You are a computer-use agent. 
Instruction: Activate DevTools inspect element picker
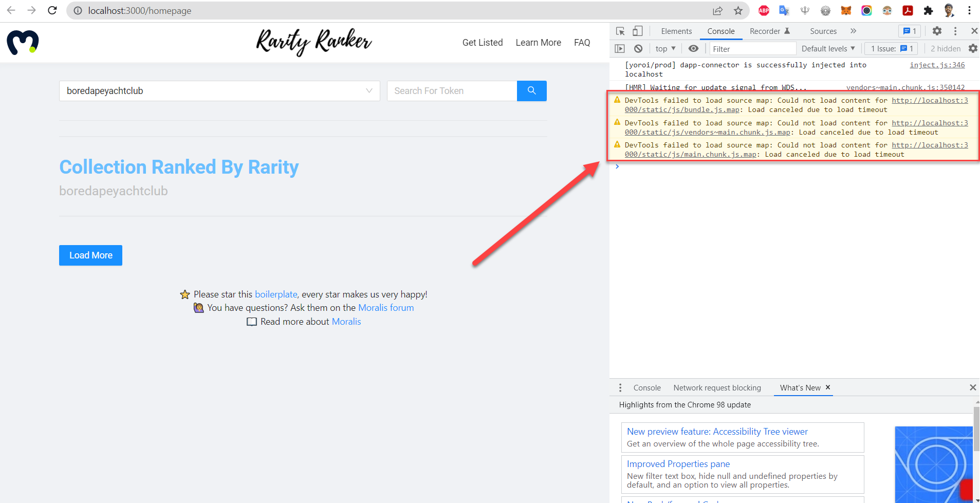point(620,31)
